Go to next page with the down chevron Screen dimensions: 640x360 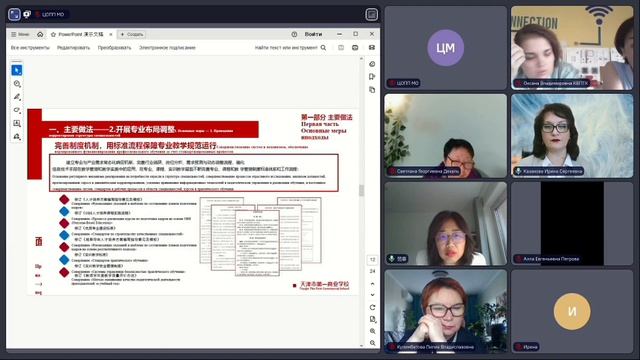(372, 295)
